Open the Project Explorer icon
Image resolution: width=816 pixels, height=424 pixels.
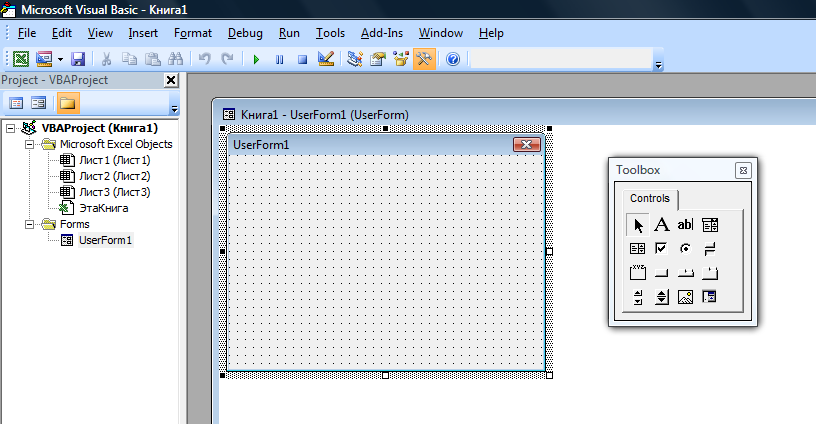point(355,59)
